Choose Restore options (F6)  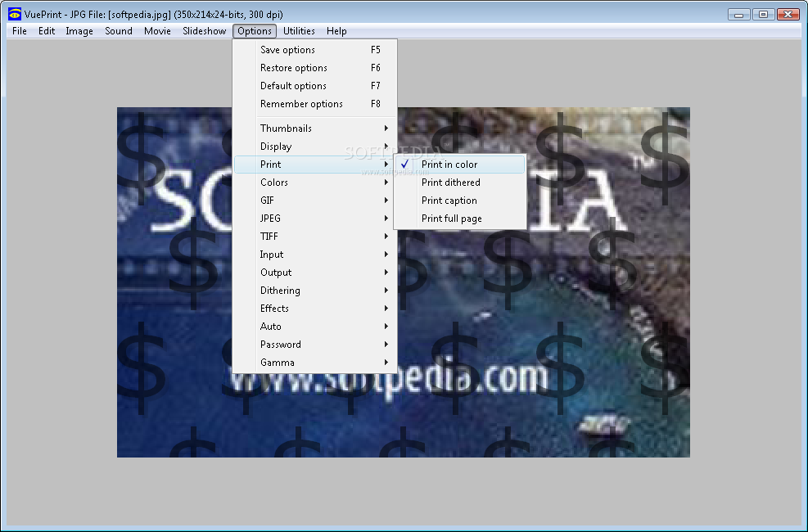tap(315, 68)
